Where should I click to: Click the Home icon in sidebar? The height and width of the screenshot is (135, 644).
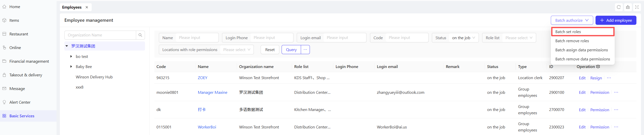pos(4,7)
